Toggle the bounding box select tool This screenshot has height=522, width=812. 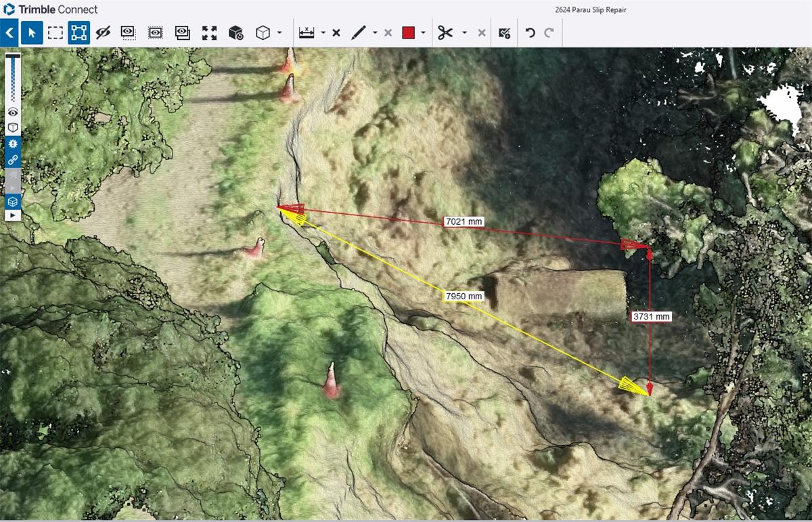pos(78,32)
